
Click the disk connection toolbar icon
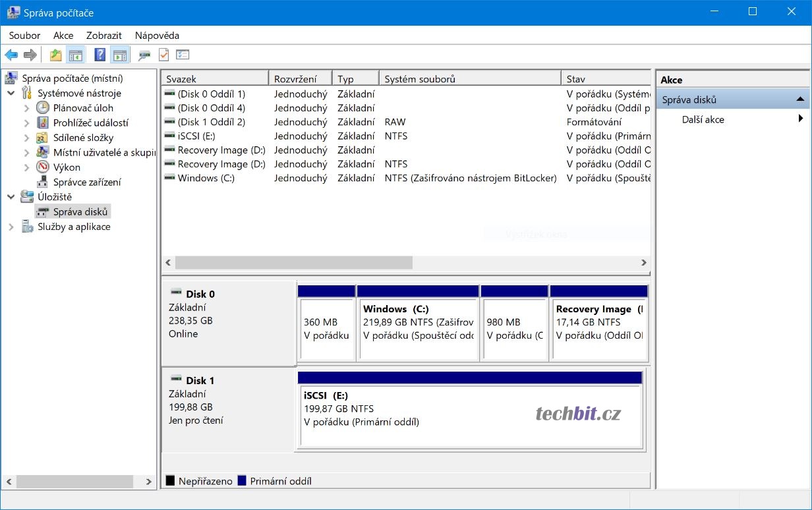[x=144, y=55]
